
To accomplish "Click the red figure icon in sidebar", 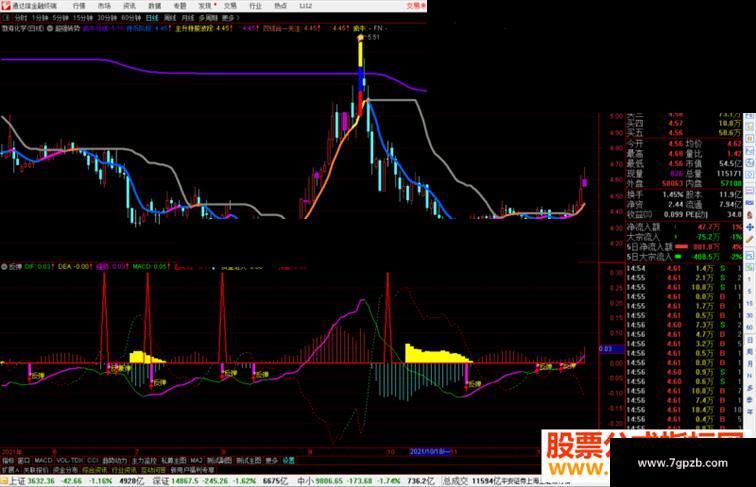I will (750, 215).
